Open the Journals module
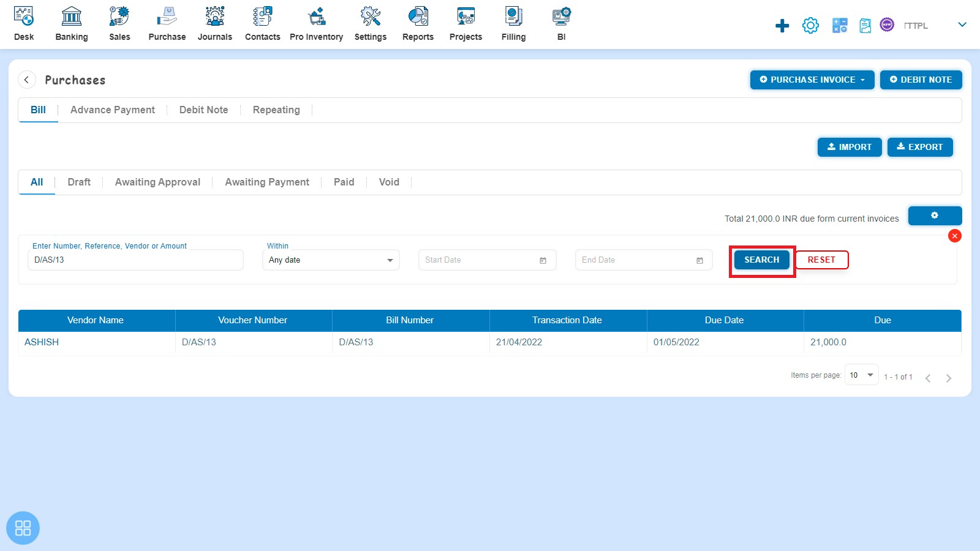The height and width of the screenshot is (551, 980). coord(215,24)
